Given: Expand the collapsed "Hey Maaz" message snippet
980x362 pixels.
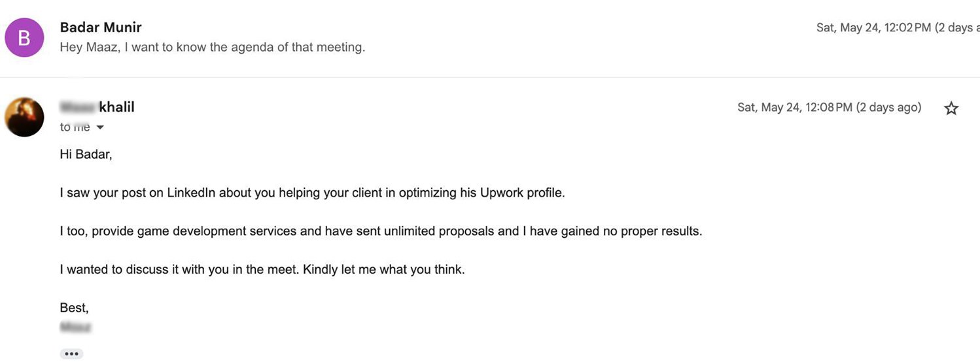Looking at the screenshot, I should click(212, 47).
